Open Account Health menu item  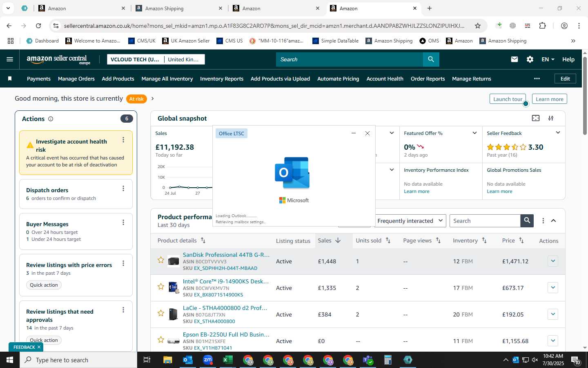point(385,79)
